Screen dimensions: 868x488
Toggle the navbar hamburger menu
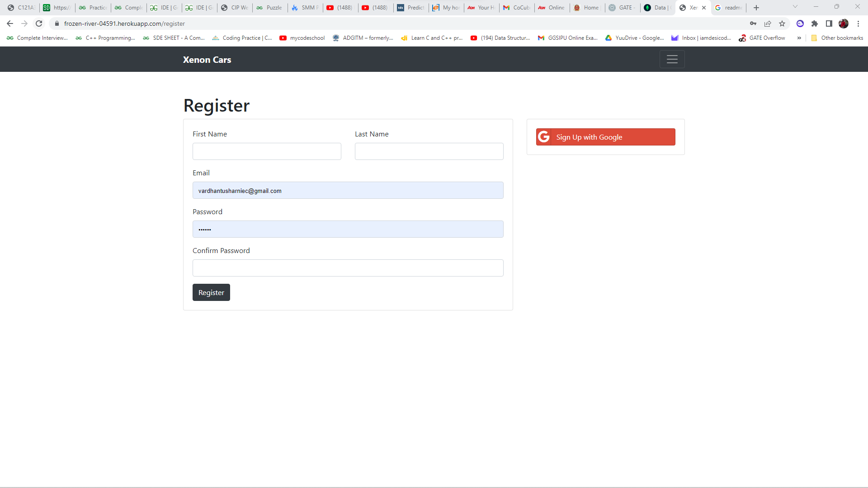(672, 59)
